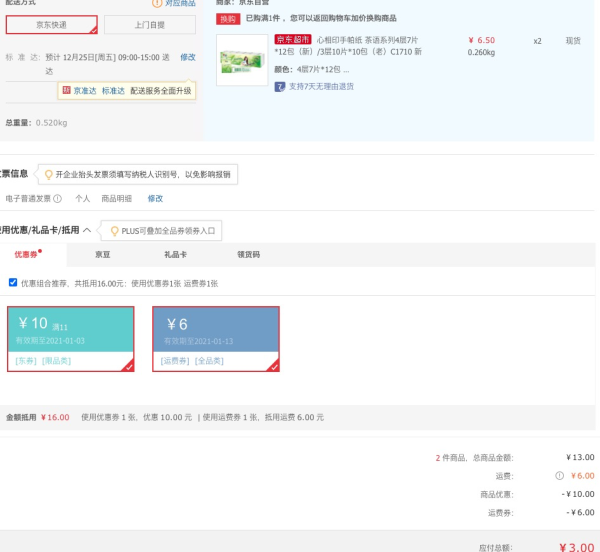Click the 标准达 link in tooltip
Screen dimensions: 600x552
click(x=113, y=91)
